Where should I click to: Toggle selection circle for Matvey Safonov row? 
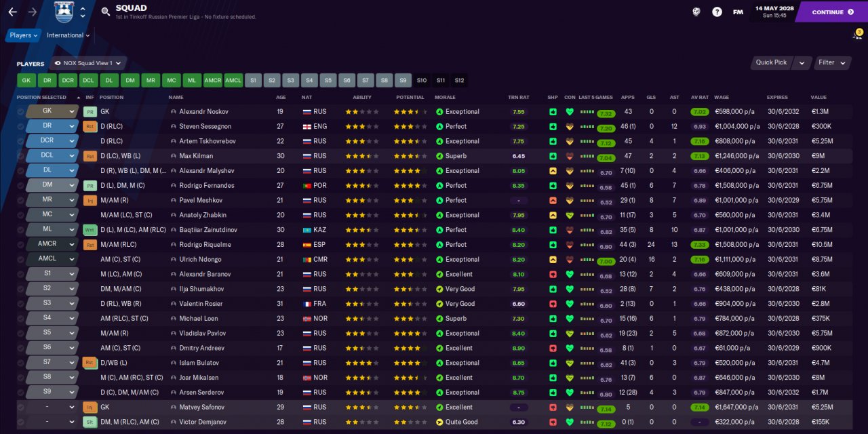[21, 408]
